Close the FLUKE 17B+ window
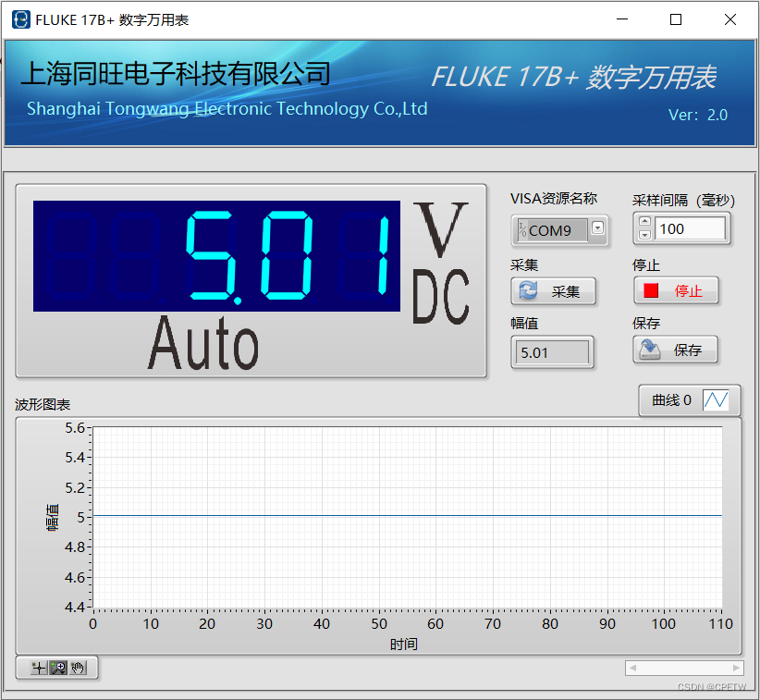 coord(729,19)
